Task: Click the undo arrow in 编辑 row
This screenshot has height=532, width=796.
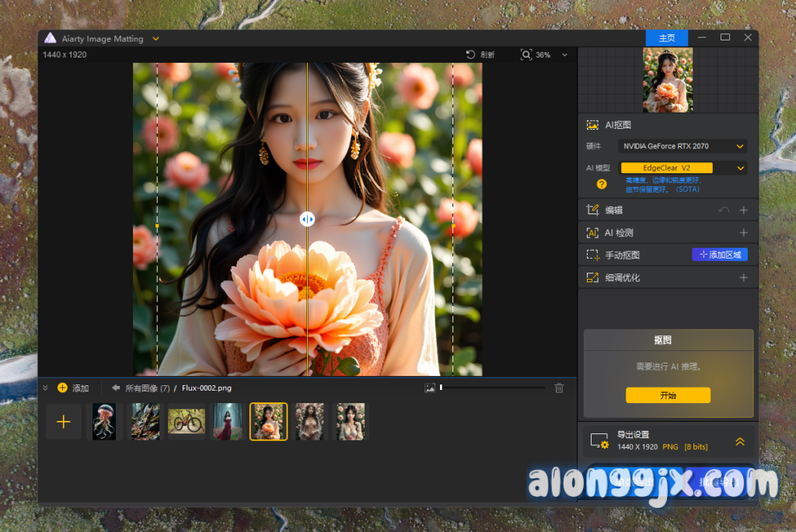Action: coord(724,210)
